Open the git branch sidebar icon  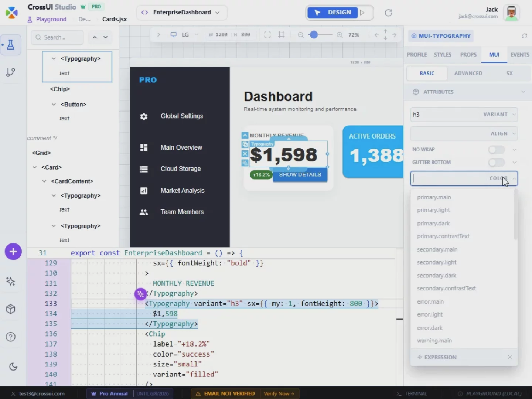tap(11, 72)
